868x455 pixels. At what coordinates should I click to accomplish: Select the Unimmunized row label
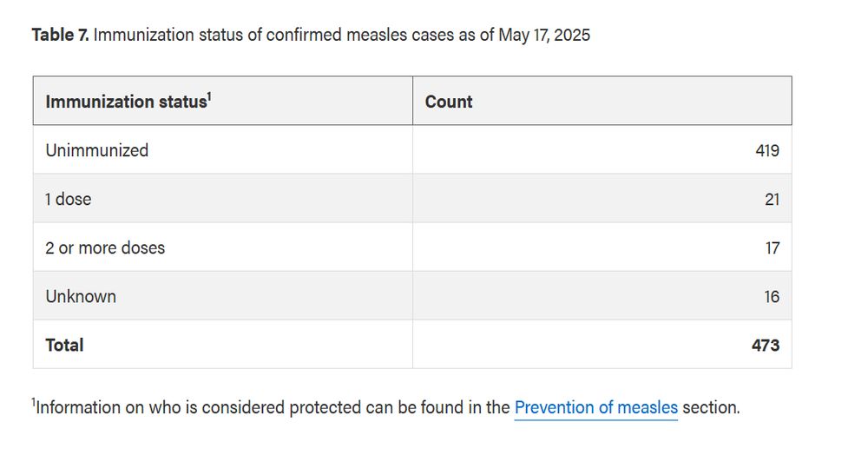97,150
